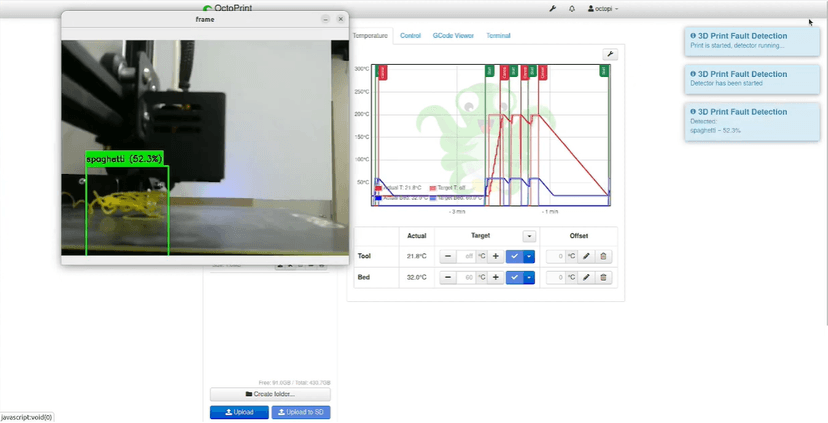The width and height of the screenshot is (828, 423).
Task: Confirm Bed target temperature with checkmark
Action: pyautogui.click(x=514, y=277)
